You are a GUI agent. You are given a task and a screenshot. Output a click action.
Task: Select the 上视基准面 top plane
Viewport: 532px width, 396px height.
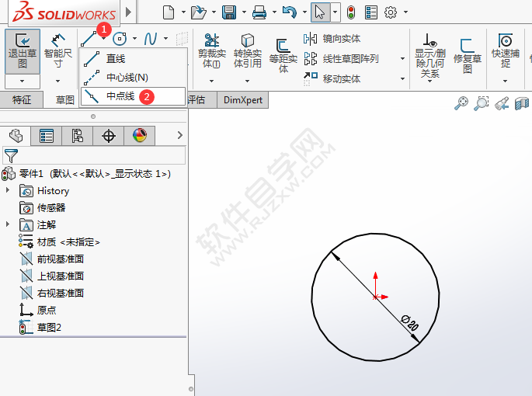click(51, 276)
